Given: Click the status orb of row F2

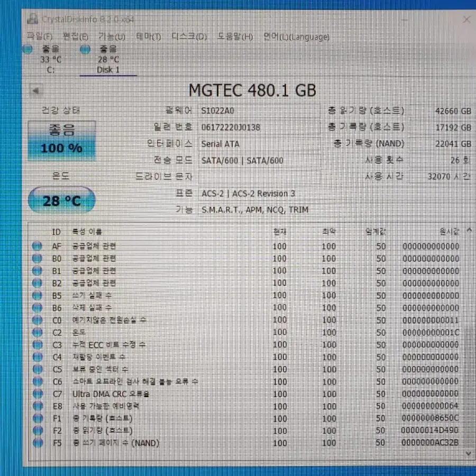Looking at the screenshot, I should (38, 431).
